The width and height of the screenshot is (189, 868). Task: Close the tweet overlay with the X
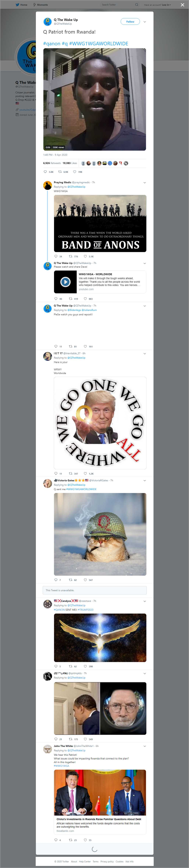point(183,5)
